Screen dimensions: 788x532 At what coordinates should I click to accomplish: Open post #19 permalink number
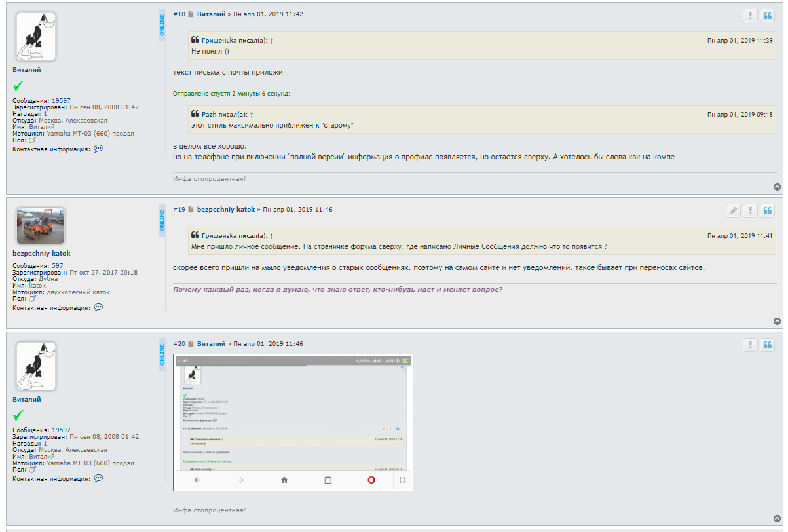click(x=179, y=210)
